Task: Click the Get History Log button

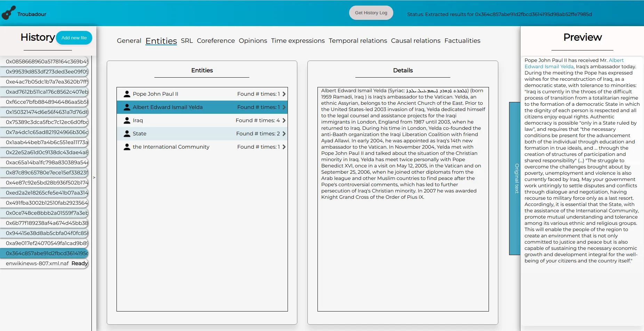Action: tap(371, 13)
